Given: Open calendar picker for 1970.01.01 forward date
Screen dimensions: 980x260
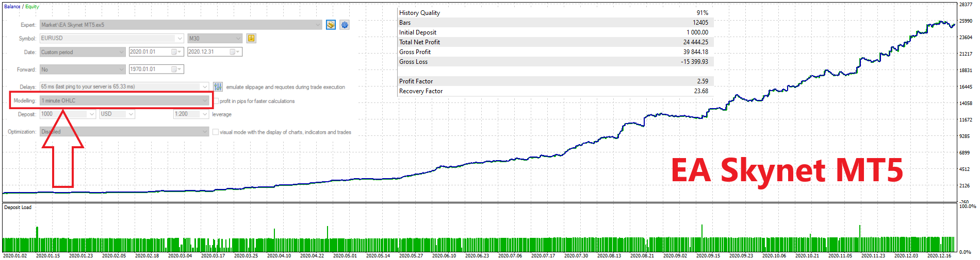Looking at the screenshot, I should point(176,70).
